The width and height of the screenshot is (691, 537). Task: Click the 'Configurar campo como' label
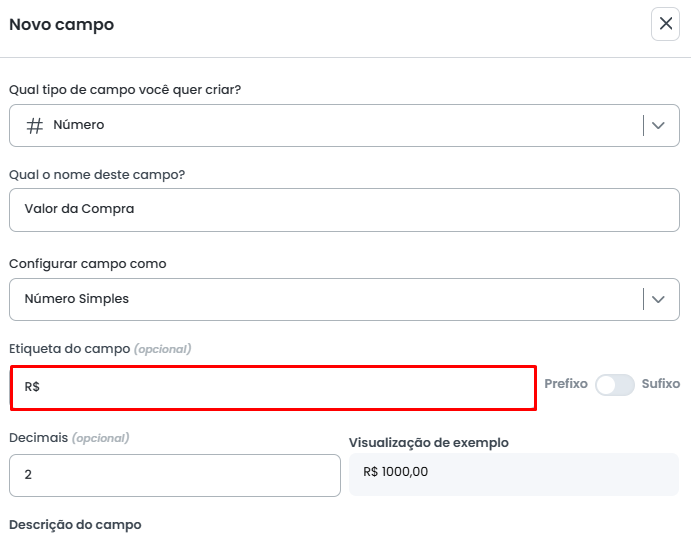[x=88, y=264]
